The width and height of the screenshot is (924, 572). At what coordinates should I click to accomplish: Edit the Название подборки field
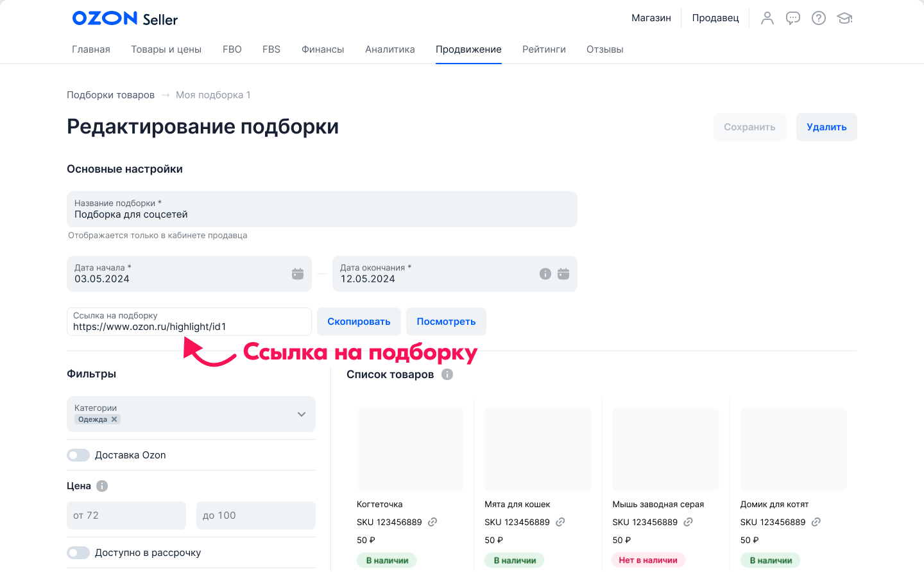pos(322,209)
